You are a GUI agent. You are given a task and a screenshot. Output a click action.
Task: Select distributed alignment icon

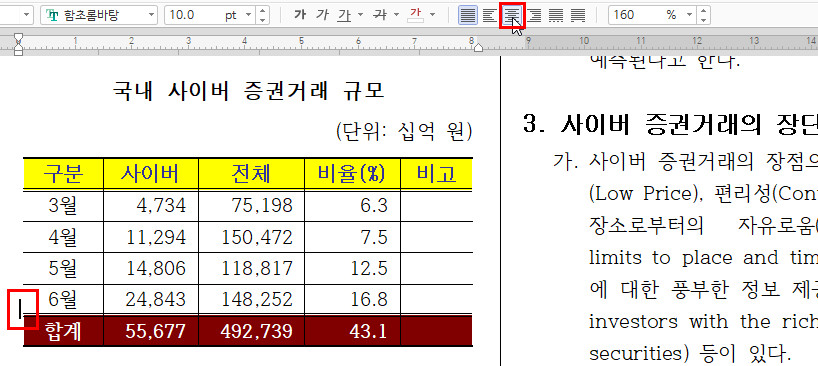[556, 15]
